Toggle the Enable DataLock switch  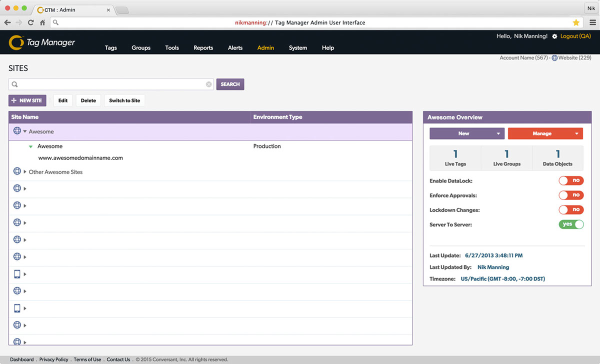coord(571,181)
